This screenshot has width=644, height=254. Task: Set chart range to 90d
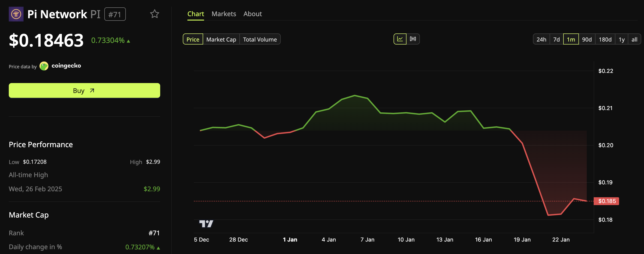tap(587, 39)
